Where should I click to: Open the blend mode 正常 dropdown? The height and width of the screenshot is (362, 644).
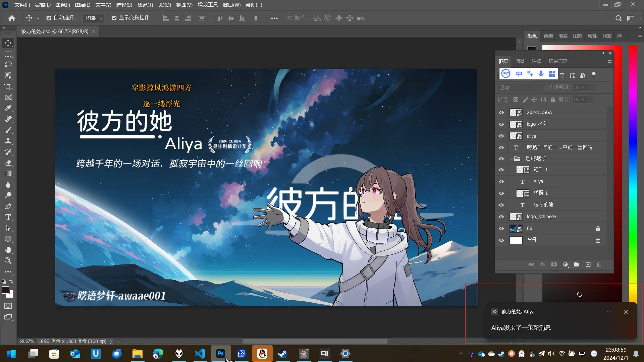coord(521,87)
